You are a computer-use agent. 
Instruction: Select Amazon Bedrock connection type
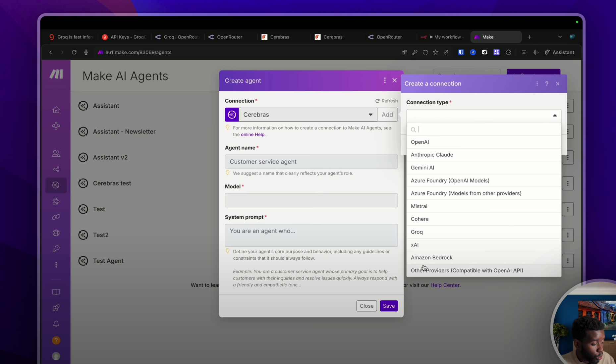click(x=484, y=258)
